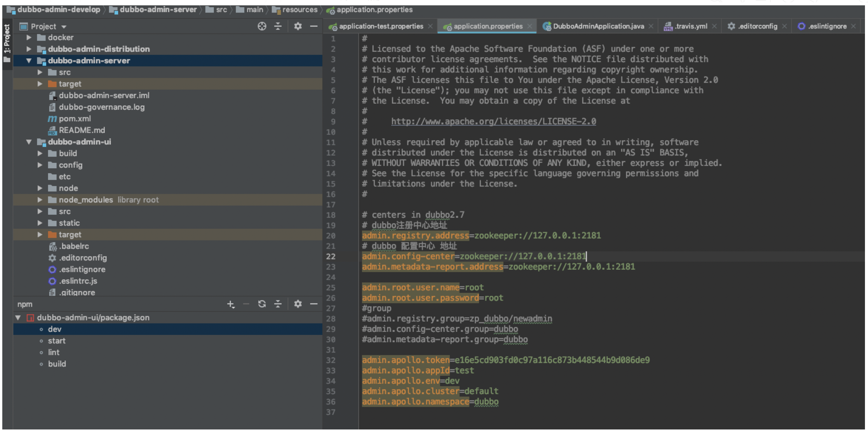868x431 pixels.
Task: Collapse the dubbo-admin-server folder
Action: point(29,61)
